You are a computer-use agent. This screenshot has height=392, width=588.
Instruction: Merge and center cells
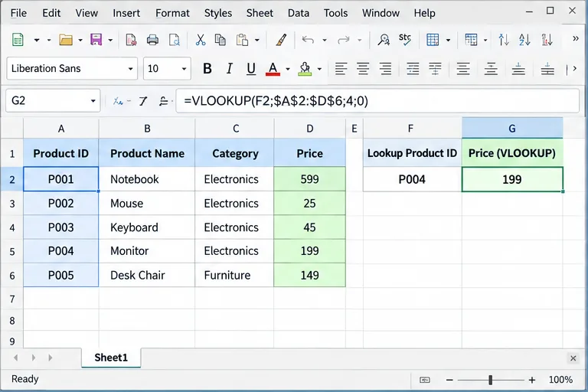435,69
